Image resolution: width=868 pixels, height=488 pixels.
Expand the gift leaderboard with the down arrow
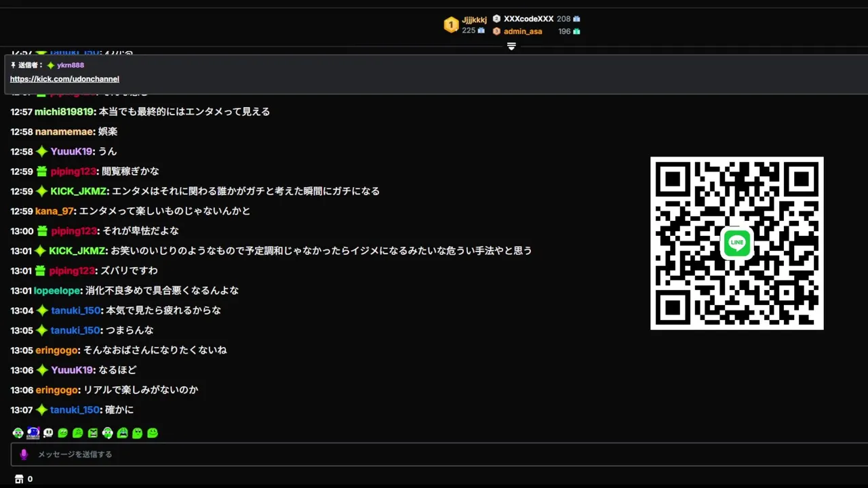coord(511,46)
